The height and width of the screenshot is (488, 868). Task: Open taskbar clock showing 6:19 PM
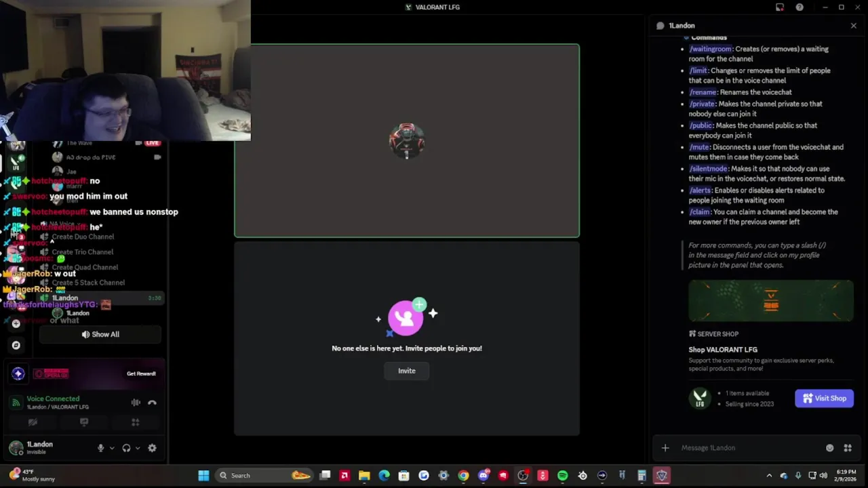click(846, 475)
